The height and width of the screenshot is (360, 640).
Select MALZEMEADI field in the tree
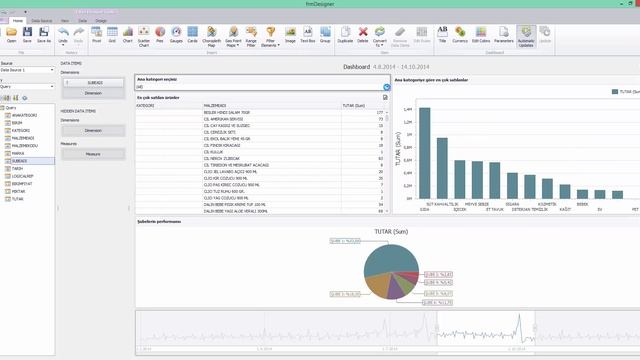(x=23, y=138)
